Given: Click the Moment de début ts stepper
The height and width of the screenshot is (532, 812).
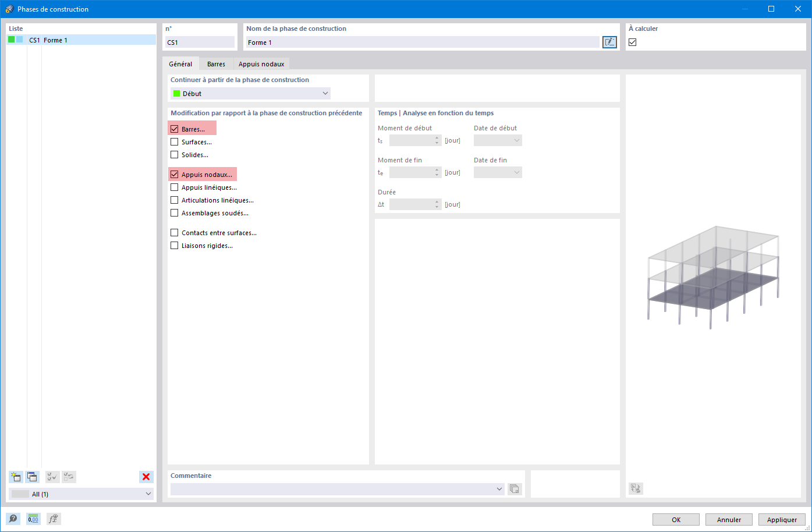Looking at the screenshot, I should coord(437,140).
